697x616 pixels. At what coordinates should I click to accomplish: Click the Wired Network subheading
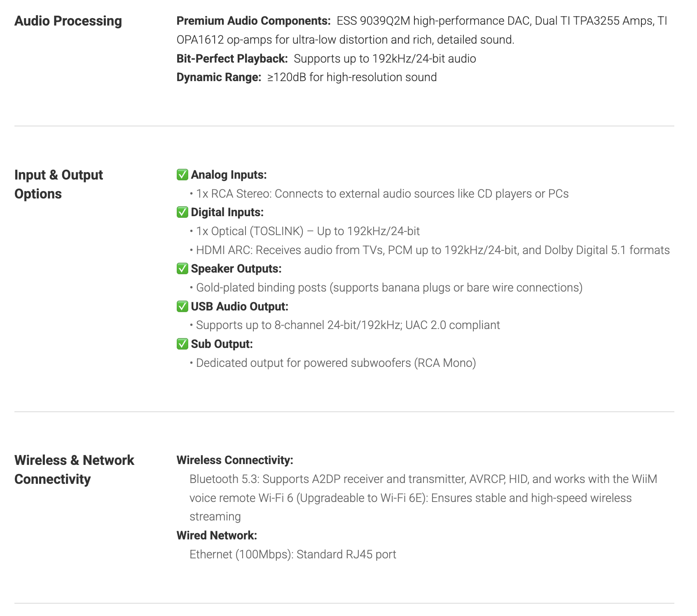(217, 535)
